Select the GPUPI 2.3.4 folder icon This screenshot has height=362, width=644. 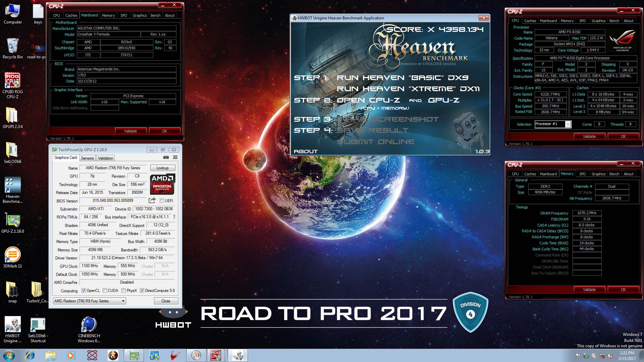click(13, 118)
